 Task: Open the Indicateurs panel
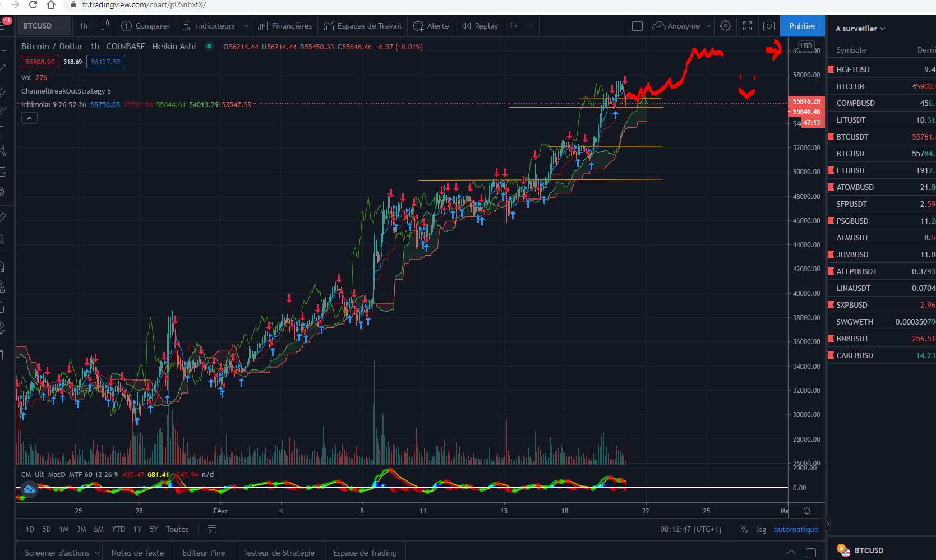tap(209, 26)
